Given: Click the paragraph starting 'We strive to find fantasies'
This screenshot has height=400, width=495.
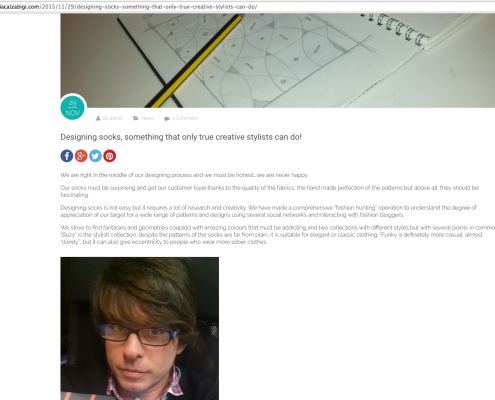Looking at the screenshot, I should coord(278,235).
